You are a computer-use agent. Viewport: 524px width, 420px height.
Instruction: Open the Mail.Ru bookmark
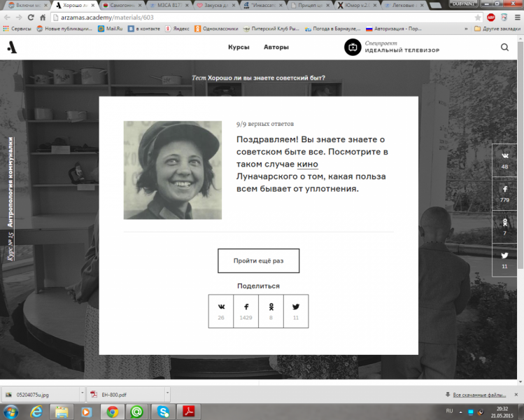pos(111,29)
